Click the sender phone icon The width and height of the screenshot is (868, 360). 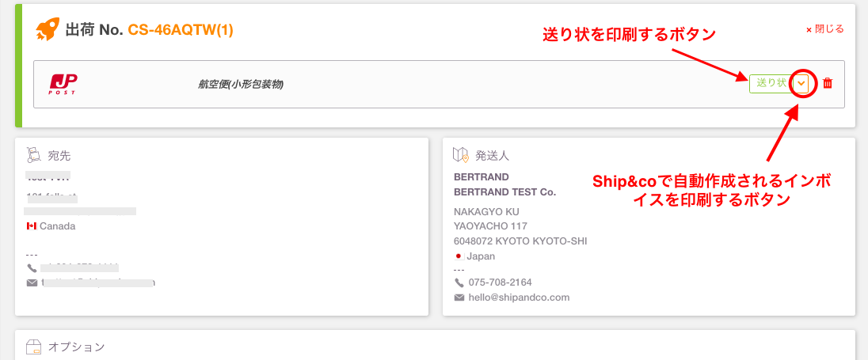[459, 282]
